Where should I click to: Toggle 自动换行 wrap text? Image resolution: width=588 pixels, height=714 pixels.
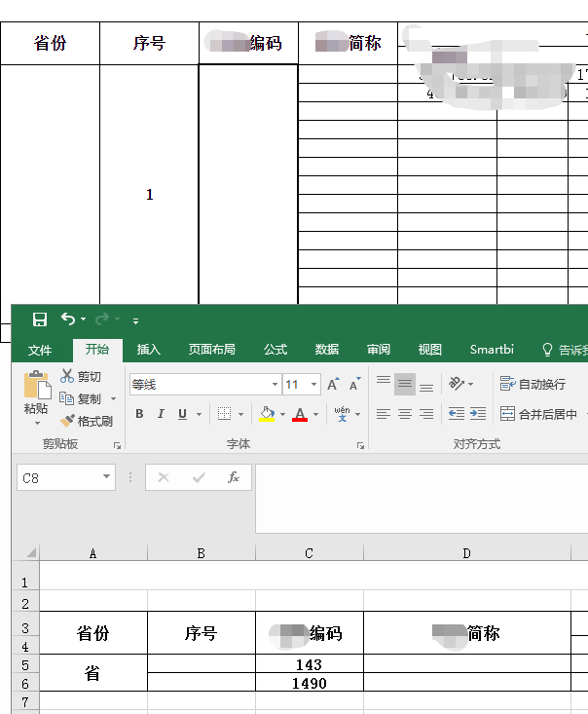tap(533, 385)
